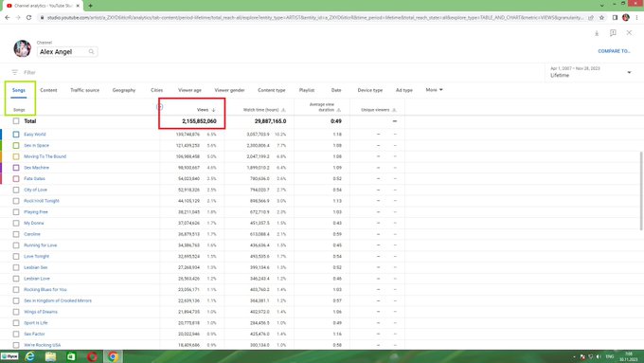Tick the Caroline checkbox
The height and width of the screenshot is (363, 644).
point(16,234)
